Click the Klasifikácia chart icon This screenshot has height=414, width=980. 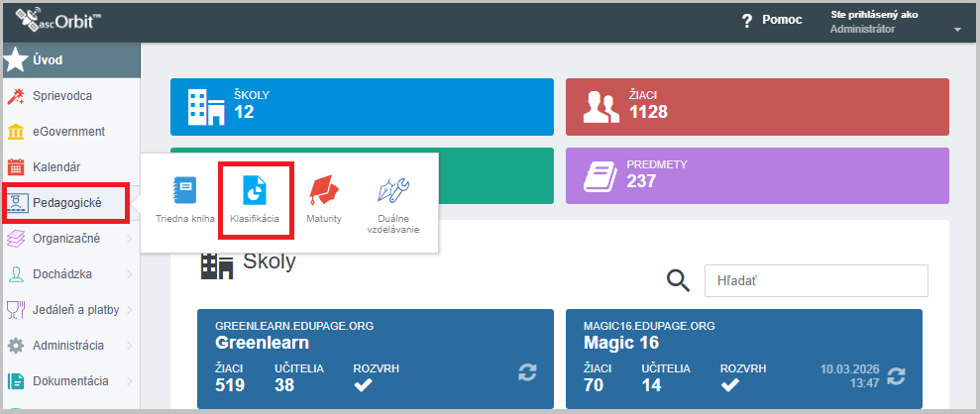tap(255, 191)
